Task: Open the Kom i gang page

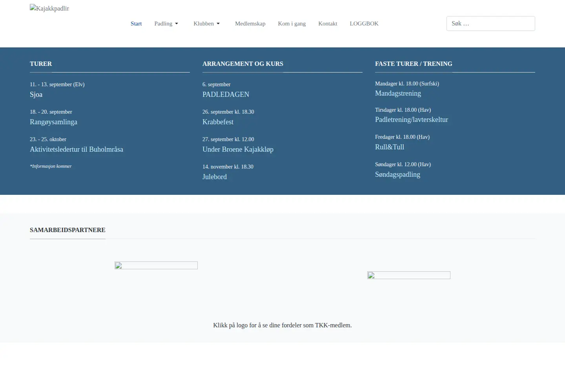Action: (x=292, y=24)
